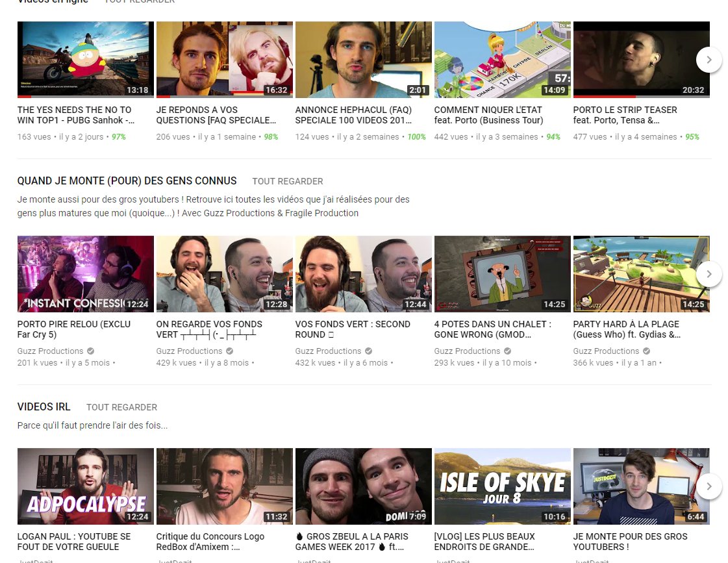Click title JE REPONDS A VOS QUESTIONS
Viewport: 728px width, 563px height.
[x=216, y=115]
